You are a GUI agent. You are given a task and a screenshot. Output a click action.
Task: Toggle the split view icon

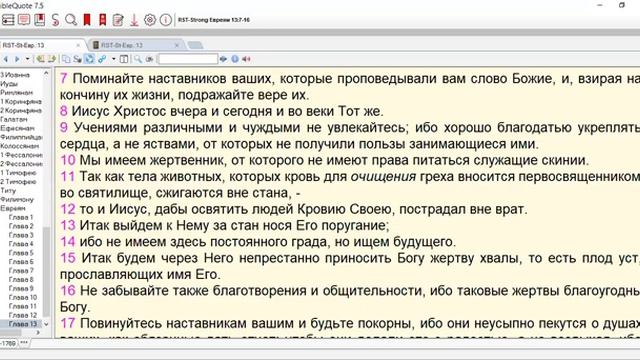124,59
